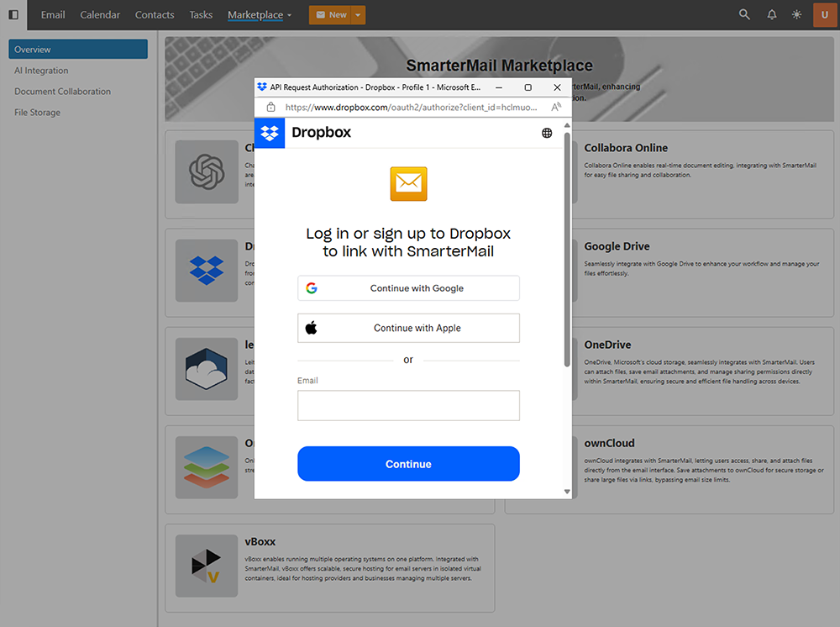840x627 pixels.
Task: Click the Google logo on Continue with Google
Action: click(312, 288)
